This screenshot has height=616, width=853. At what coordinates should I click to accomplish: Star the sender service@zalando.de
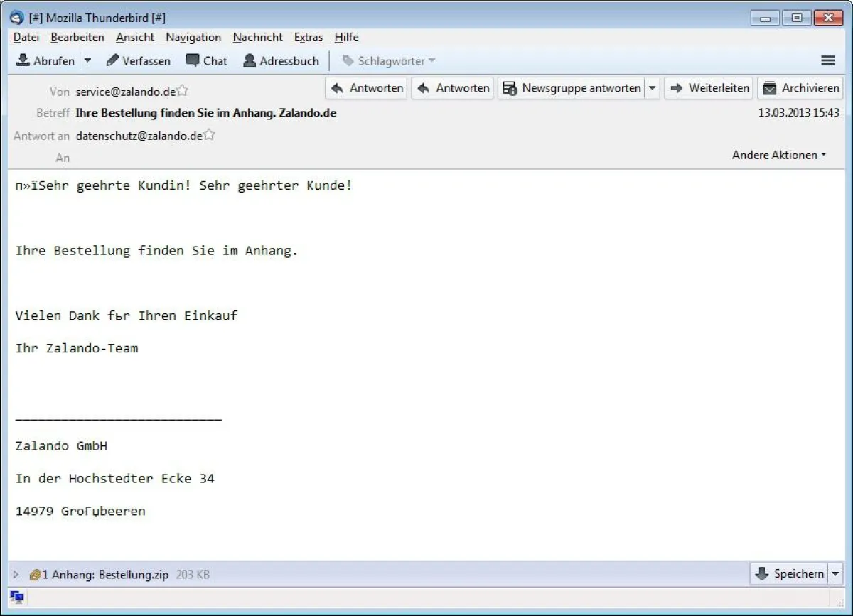(x=182, y=90)
